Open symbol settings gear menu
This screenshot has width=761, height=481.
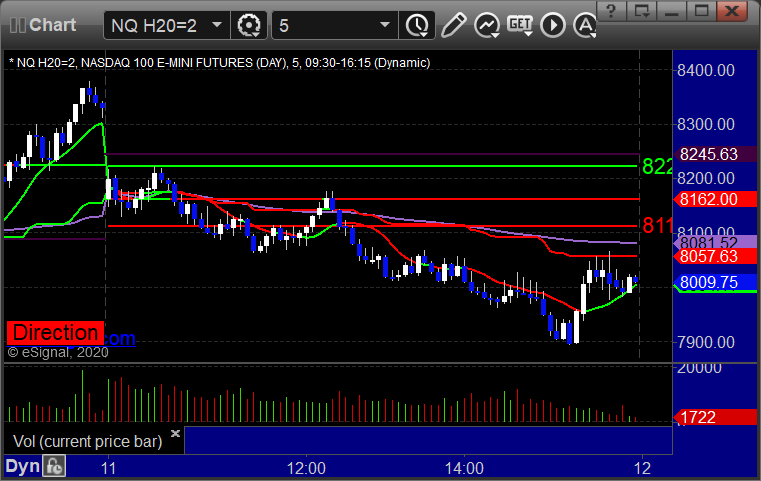[248, 25]
